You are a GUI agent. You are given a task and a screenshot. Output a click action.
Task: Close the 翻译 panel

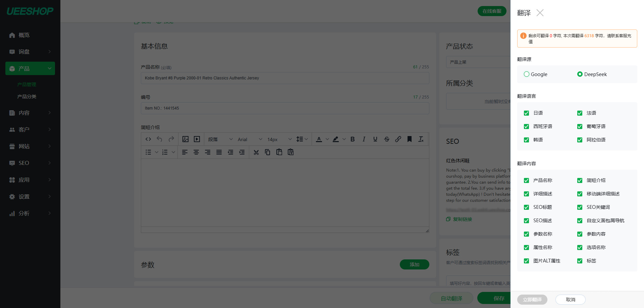[x=540, y=13]
